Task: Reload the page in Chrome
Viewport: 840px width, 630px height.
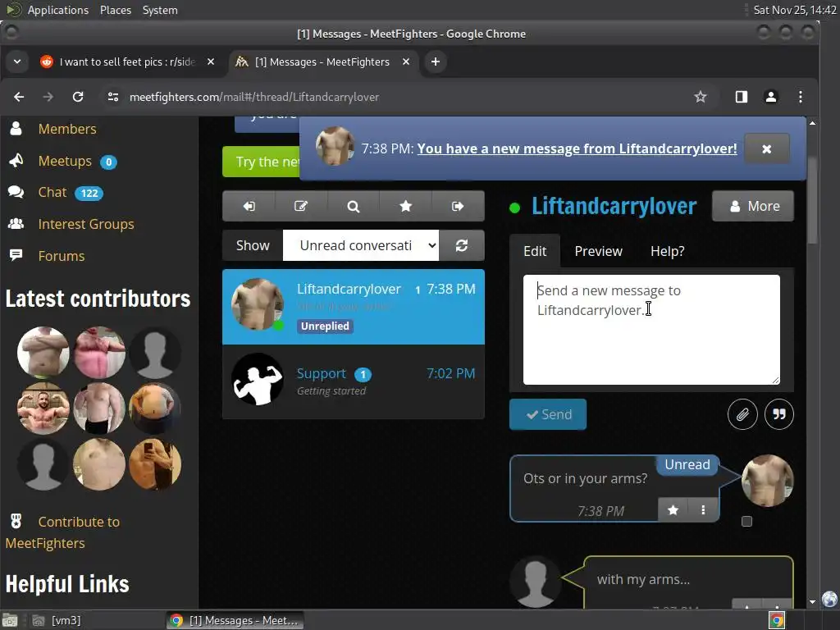Action: click(78, 97)
